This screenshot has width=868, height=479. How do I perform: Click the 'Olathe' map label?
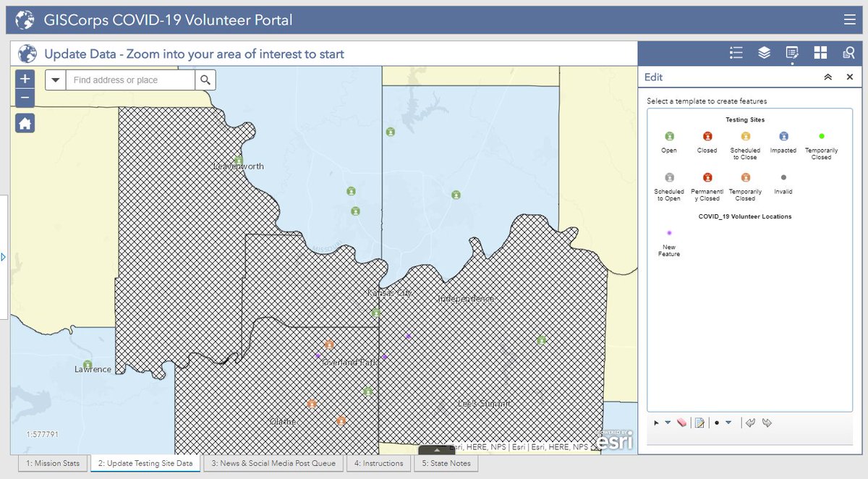click(282, 421)
